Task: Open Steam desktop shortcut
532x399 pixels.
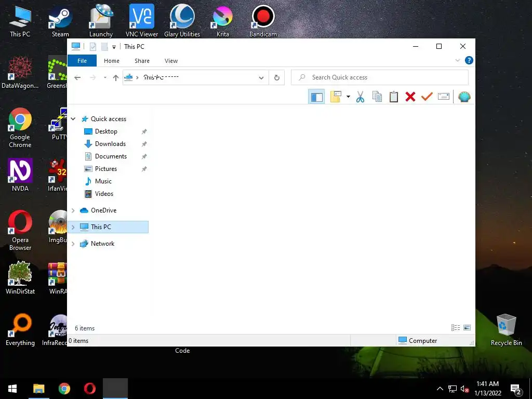Action: coord(60,21)
